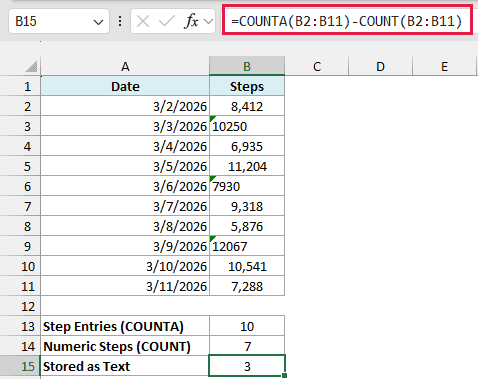Click the Cancel X icon in formula bar
The image size is (478, 379).
coord(143,22)
